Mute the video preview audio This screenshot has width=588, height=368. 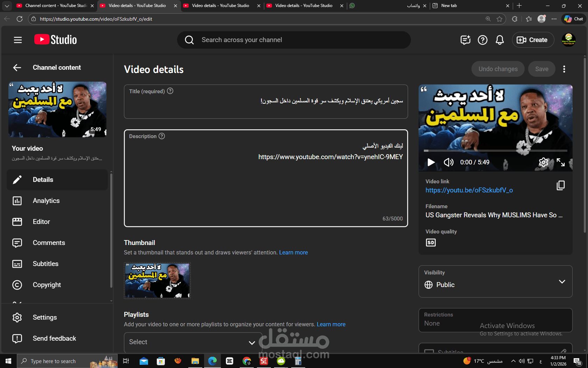[x=448, y=162]
